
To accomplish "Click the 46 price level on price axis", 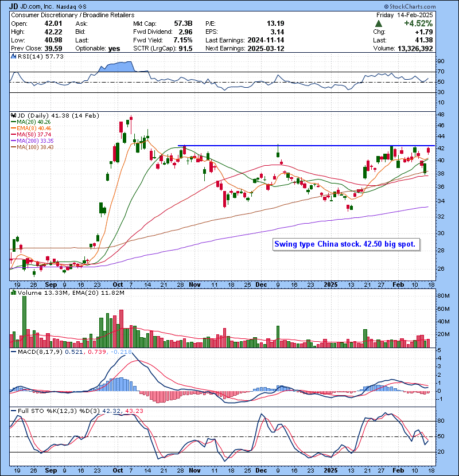I will [x=441, y=125].
